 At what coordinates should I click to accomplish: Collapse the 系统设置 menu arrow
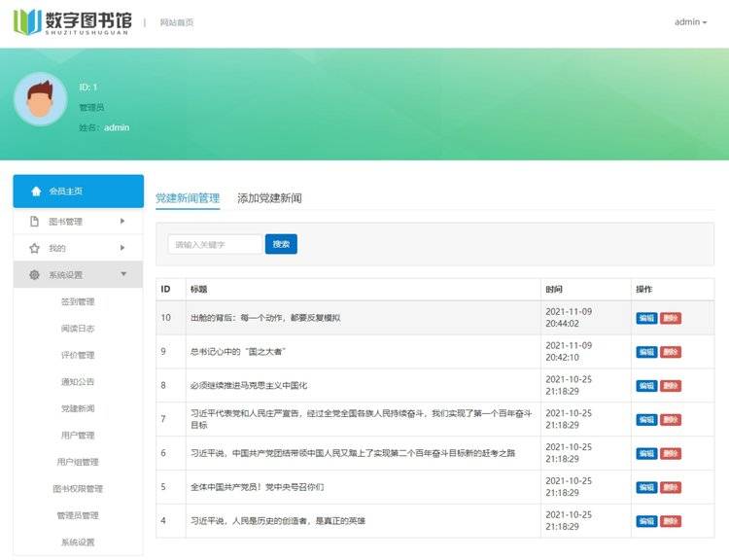122,275
